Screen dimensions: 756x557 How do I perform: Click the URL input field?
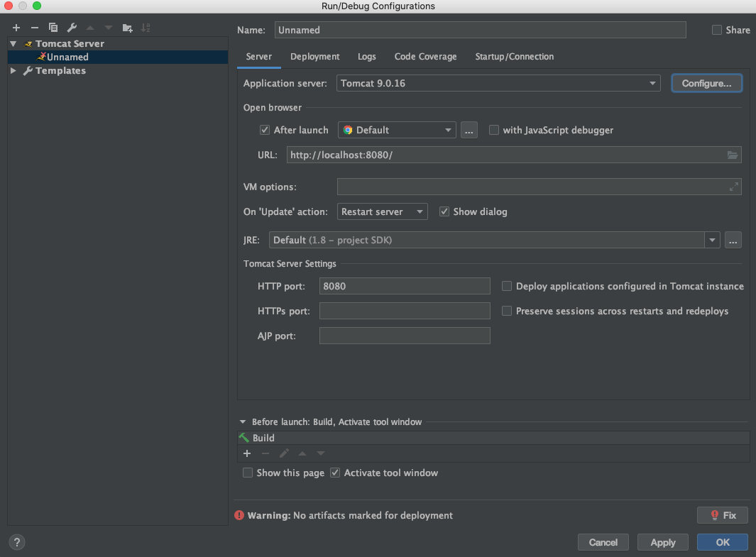(514, 155)
